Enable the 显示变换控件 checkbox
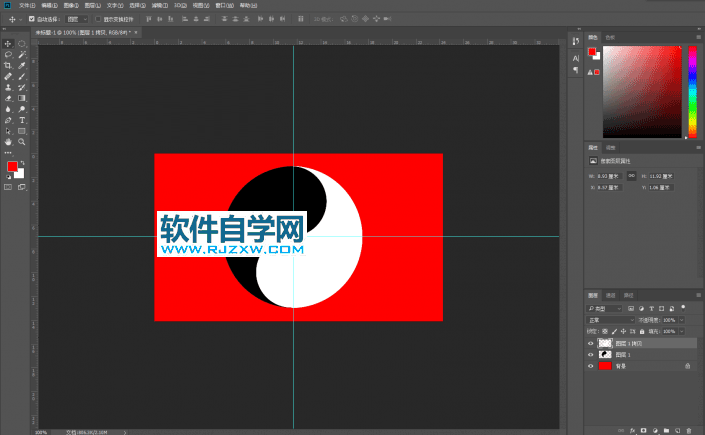The height and width of the screenshot is (435, 705). pos(97,19)
